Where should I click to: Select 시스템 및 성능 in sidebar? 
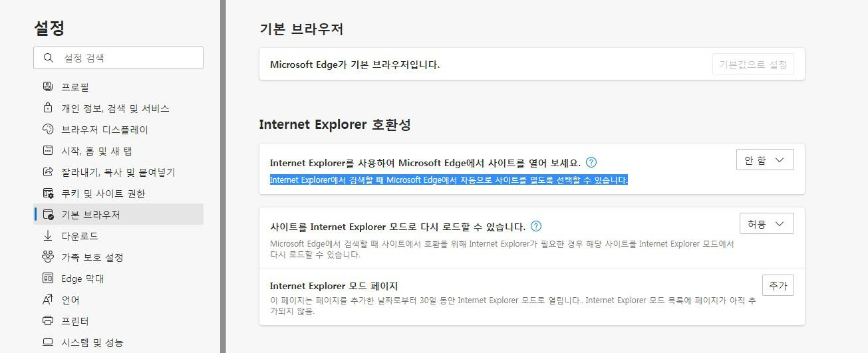tap(118, 342)
